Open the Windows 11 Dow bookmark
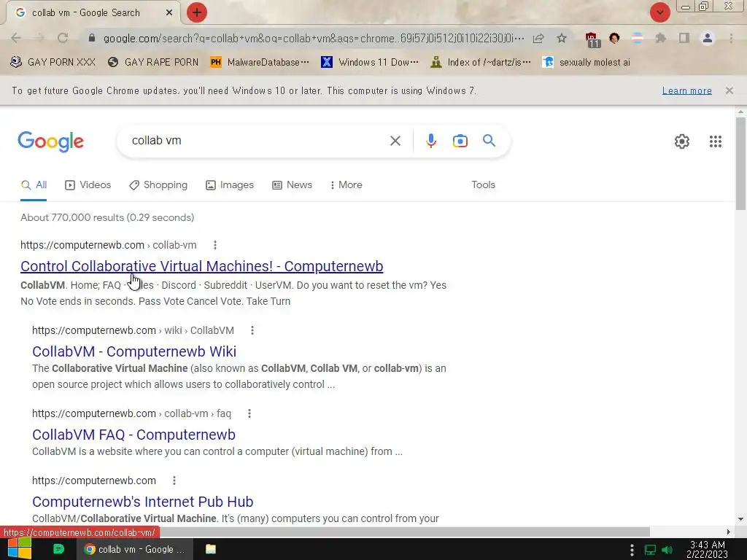The width and height of the screenshot is (747, 560). click(x=370, y=62)
